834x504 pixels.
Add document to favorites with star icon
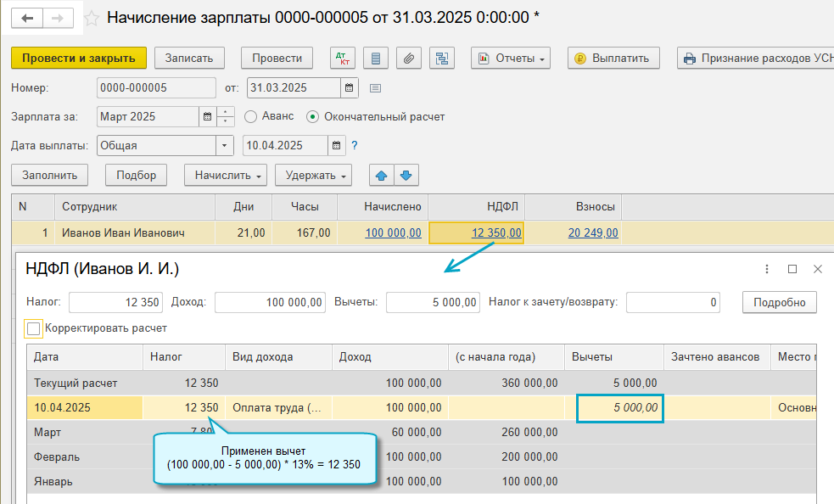click(x=92, y=19)
